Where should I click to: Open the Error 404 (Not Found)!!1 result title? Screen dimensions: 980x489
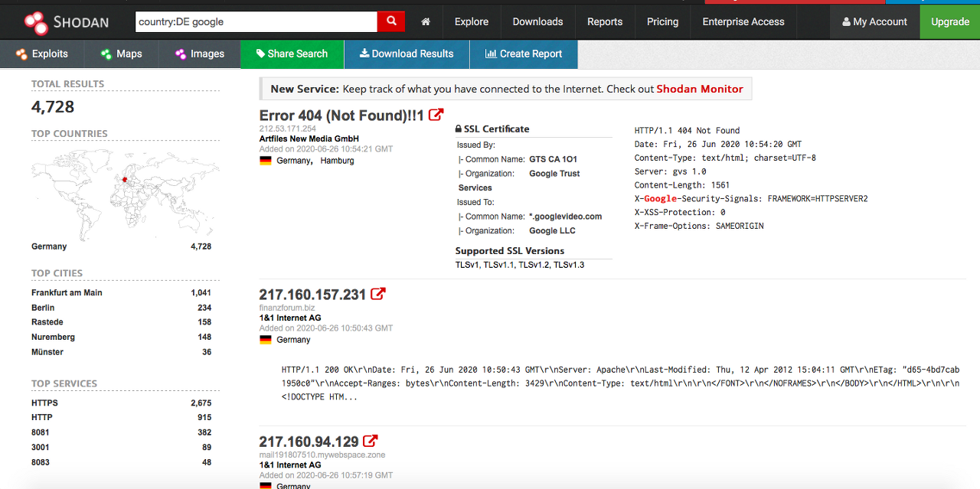pyautogui.click(x=341, y=116)
